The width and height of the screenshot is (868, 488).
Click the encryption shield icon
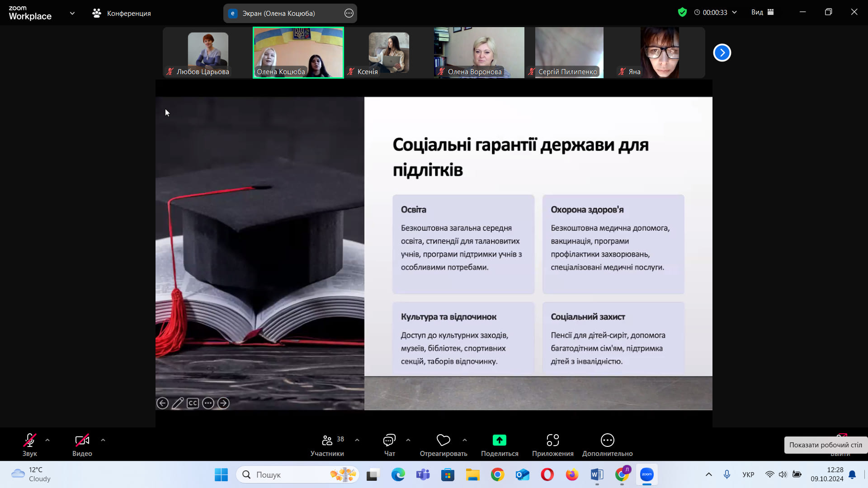click(x=682, y=13)
